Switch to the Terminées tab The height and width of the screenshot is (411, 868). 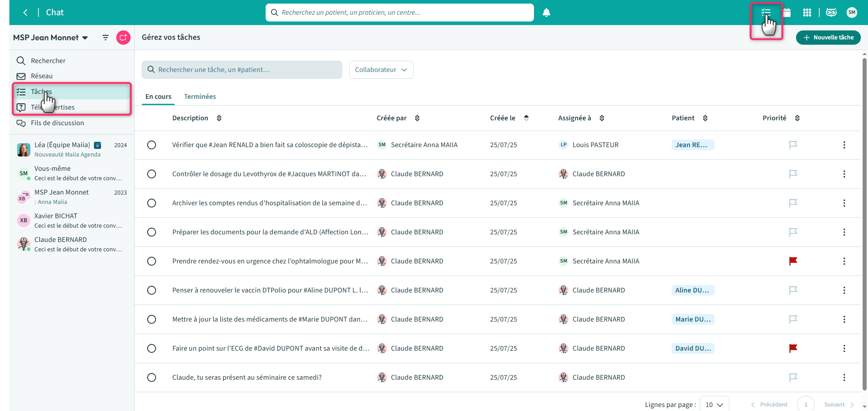click(200, 97)
